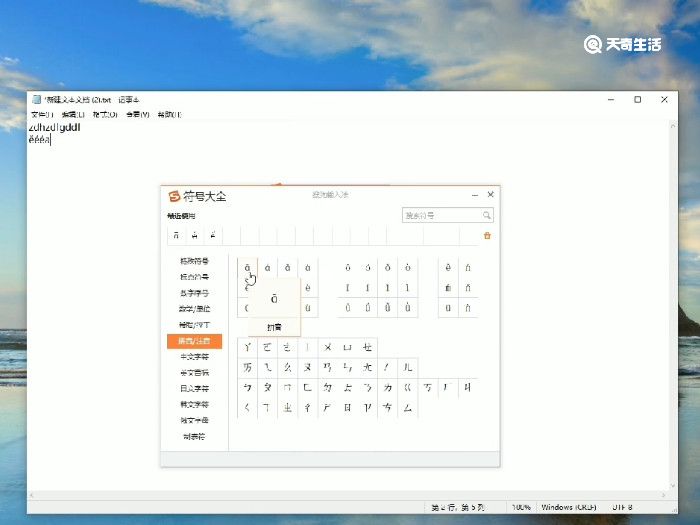Insert the ǒ pinyin symbol
This screenshot has height=525, width=700.
click(x=388, y=268)
